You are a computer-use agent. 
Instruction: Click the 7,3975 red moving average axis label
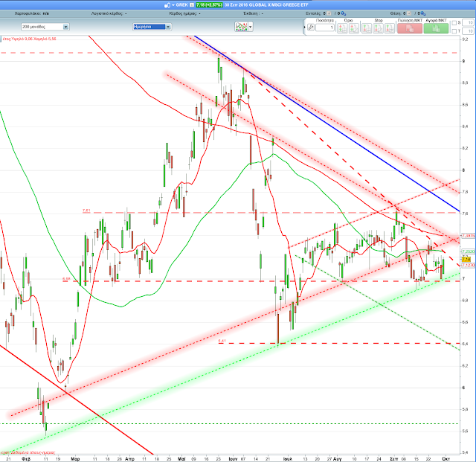click(468, 236)
